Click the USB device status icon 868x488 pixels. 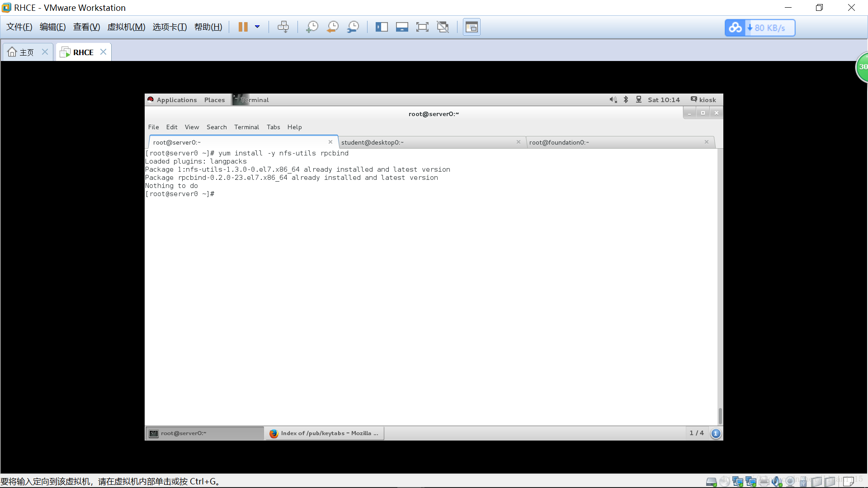[803, 482]
